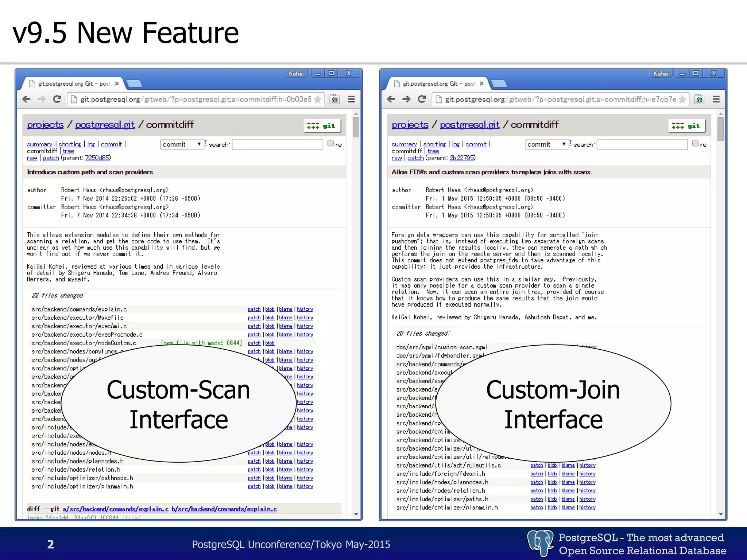Image resolution: width=747 pixels, height=560 pixels.
Task: Click forward arrow in right browser
Action: pos(406,99)
